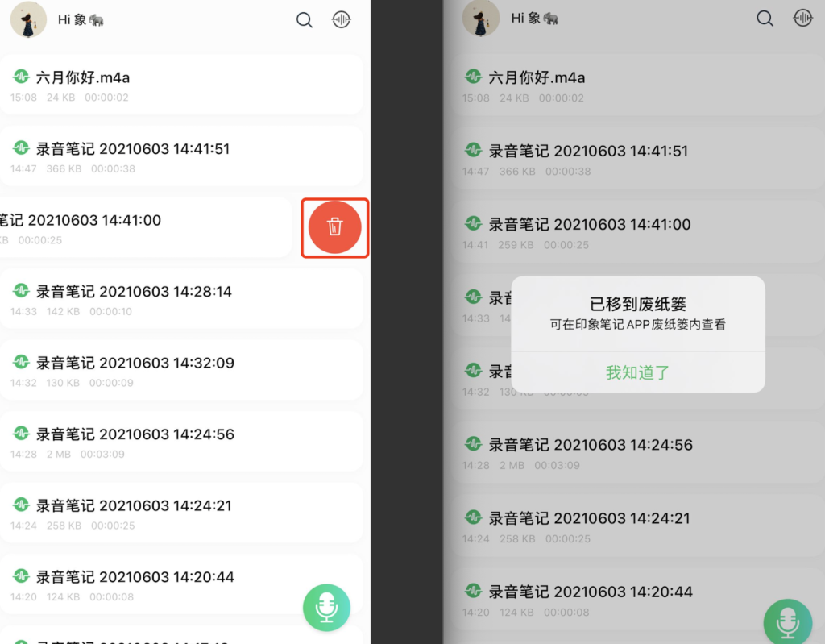Tap the circular waveform icon on the left screen
The height and width of the screenshot is (644, 825).
coord(342,20)
